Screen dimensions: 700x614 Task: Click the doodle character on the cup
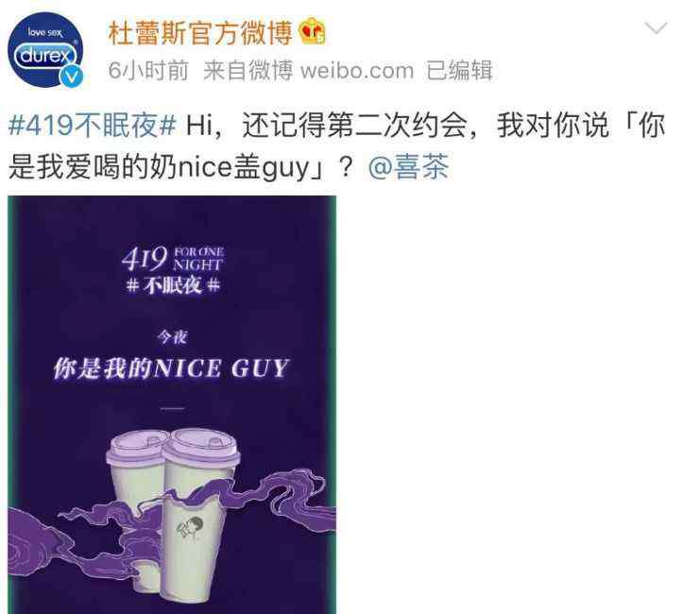(x=190, y=528)
